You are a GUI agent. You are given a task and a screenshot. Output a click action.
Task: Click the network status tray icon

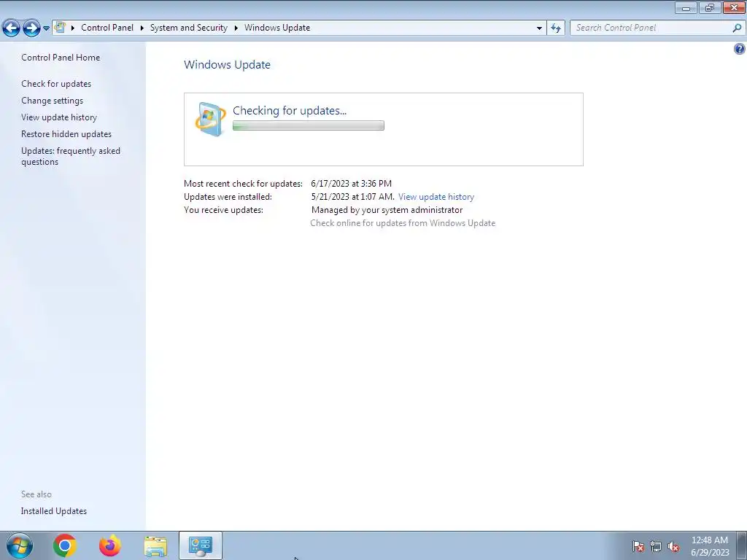click(x=656, y=546)
